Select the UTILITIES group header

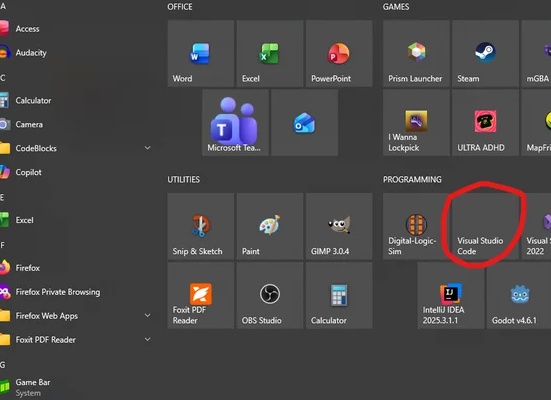coord(183,180)
